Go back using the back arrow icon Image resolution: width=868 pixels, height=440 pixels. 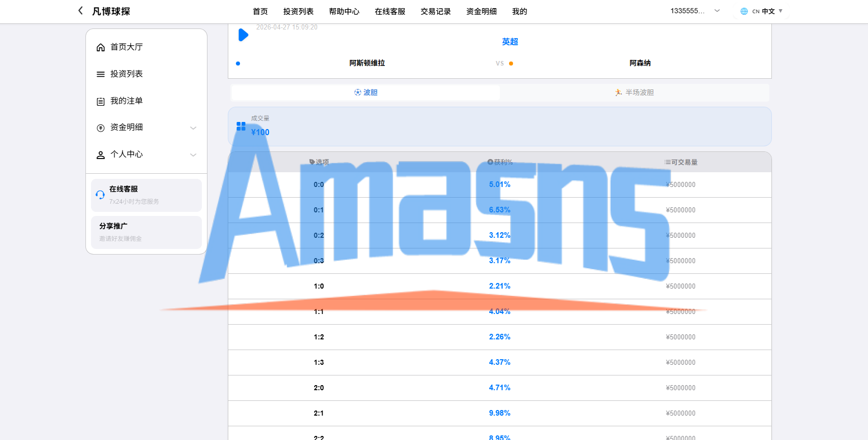[80, 11]
